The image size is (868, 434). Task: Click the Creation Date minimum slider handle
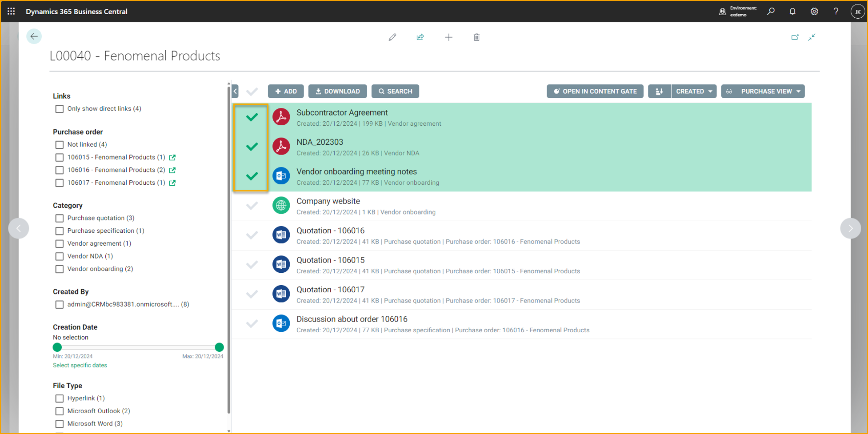pos(57,347)
